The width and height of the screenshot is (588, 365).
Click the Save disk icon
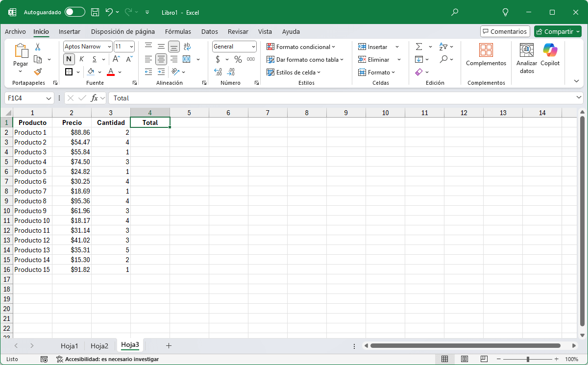(x=95, y=12)
